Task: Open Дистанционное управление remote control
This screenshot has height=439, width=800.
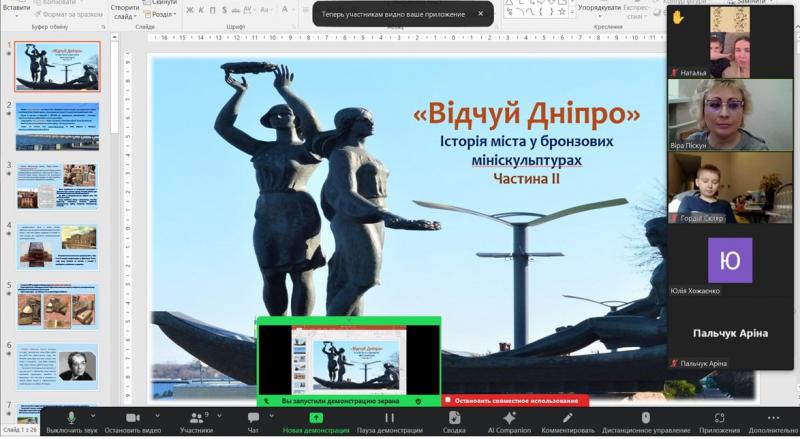Action: 646,418
